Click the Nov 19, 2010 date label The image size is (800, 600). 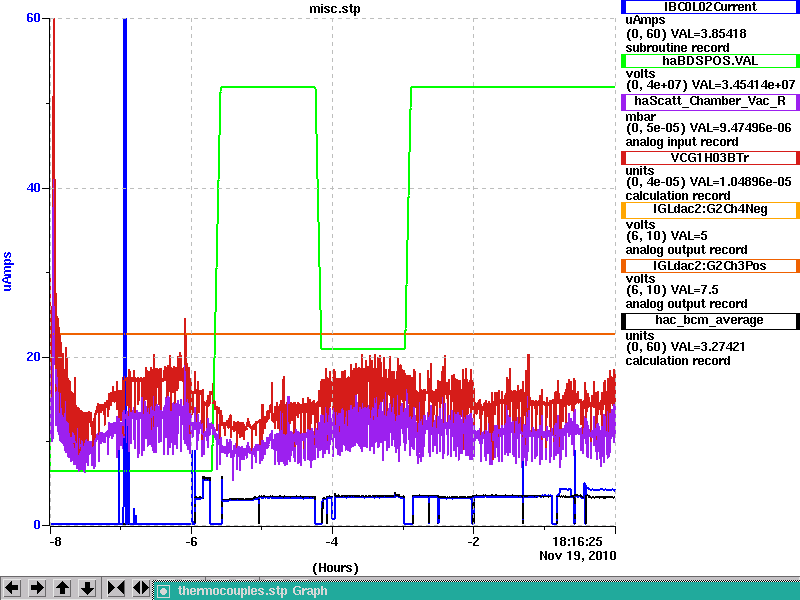point(578,556)
